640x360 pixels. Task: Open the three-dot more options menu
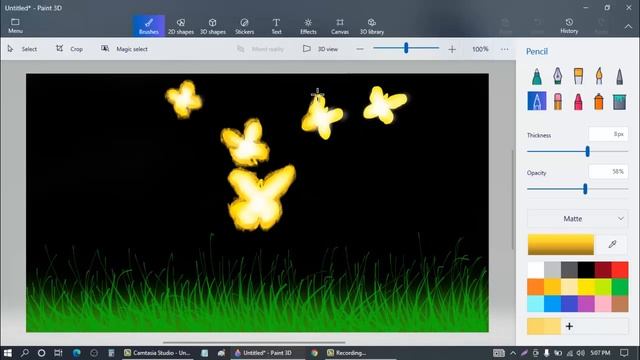pos(504,49)
